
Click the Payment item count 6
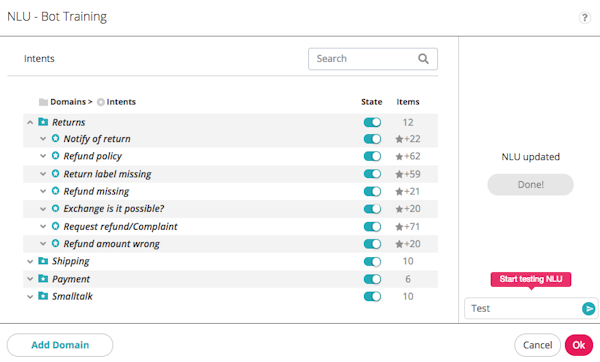pos(408,279)
